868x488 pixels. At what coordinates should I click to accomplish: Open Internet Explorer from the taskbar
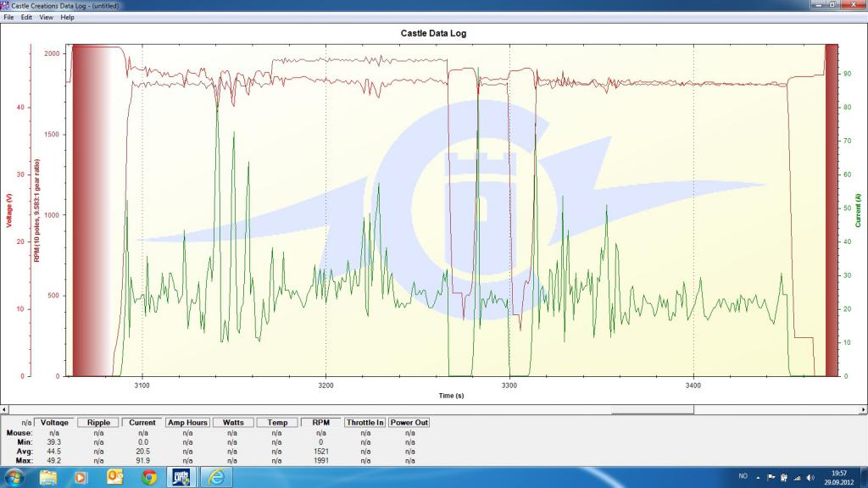(x=218, y=476)
